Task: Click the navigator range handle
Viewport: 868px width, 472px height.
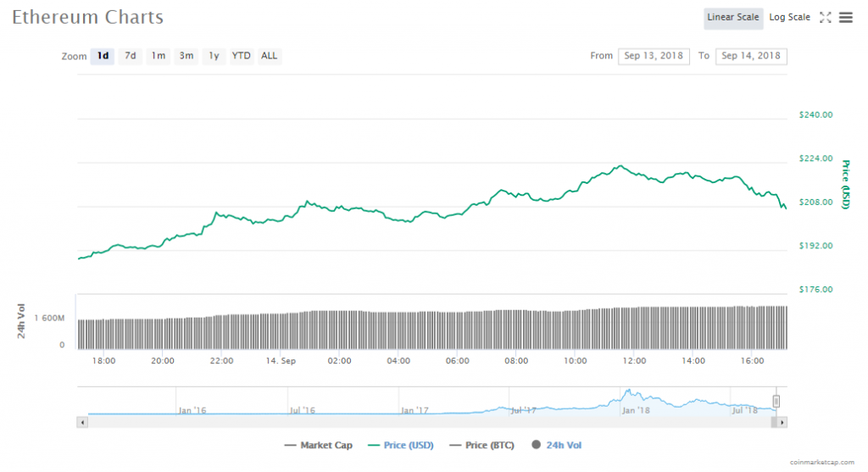Action: pos(776,401)
